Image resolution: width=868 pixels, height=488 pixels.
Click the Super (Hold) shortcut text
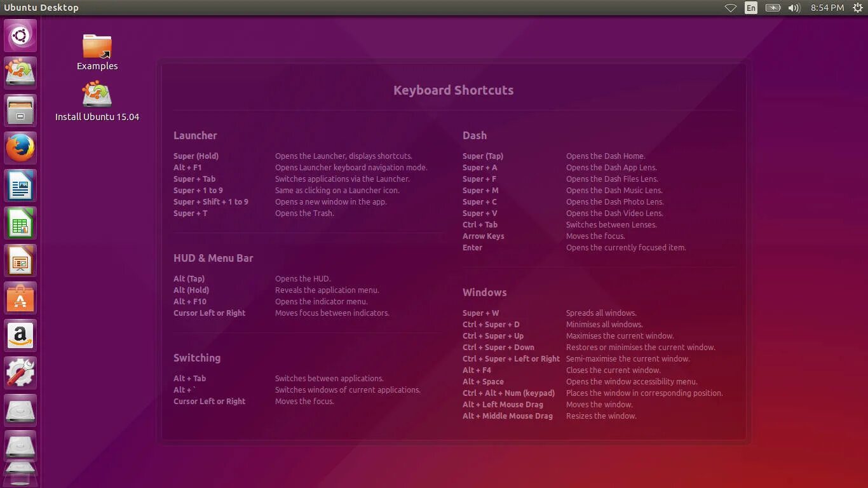point(196,156)
